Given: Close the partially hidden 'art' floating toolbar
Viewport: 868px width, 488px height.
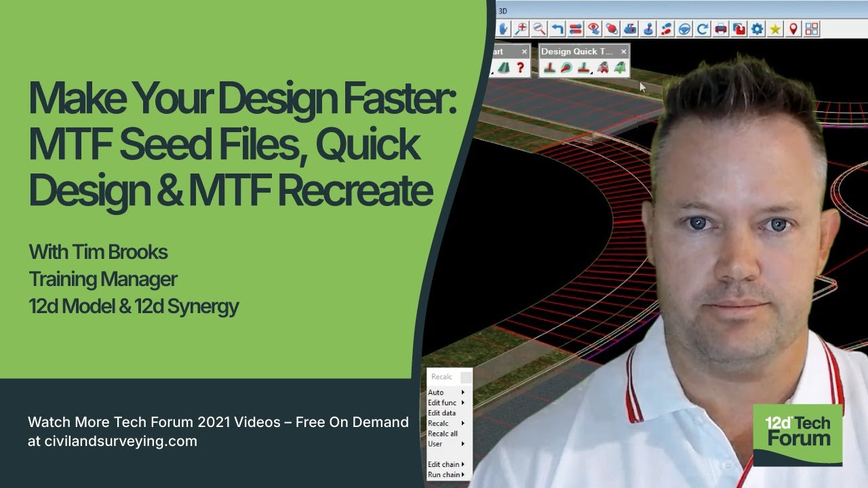Looking at the screenshot, I should pos(524,52).
